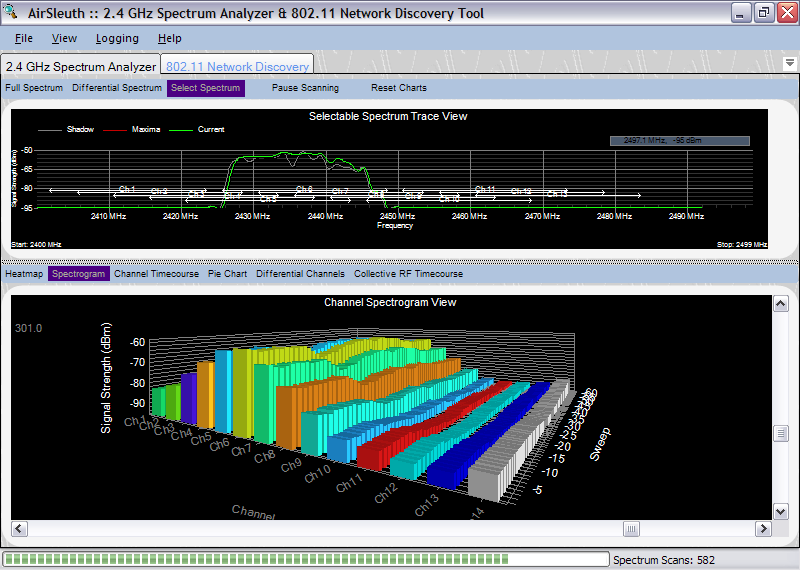The height and width of the screenshot is (570, 800).
Task: Click the spectrogram horizontal scrollbar thumb
Action: click(x=631, y=529)
